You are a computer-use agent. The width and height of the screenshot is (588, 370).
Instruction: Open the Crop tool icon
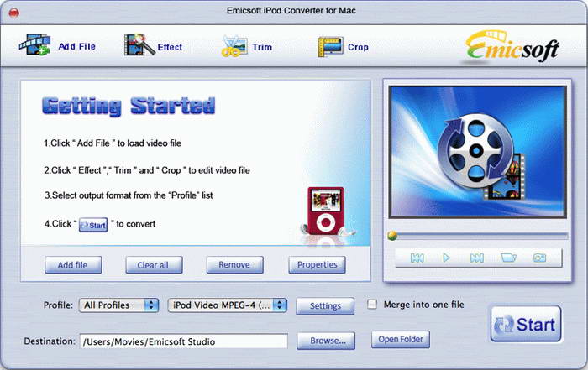click(330, 47)
